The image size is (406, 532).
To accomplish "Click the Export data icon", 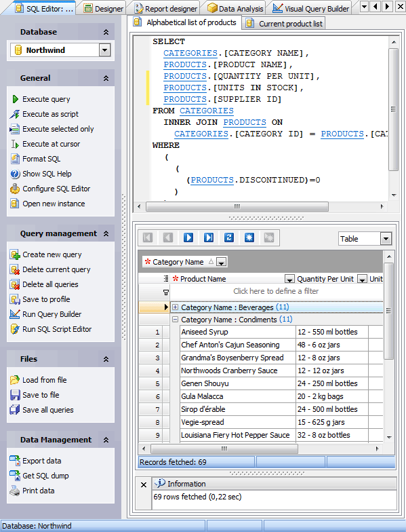I will tap(15, 461).
